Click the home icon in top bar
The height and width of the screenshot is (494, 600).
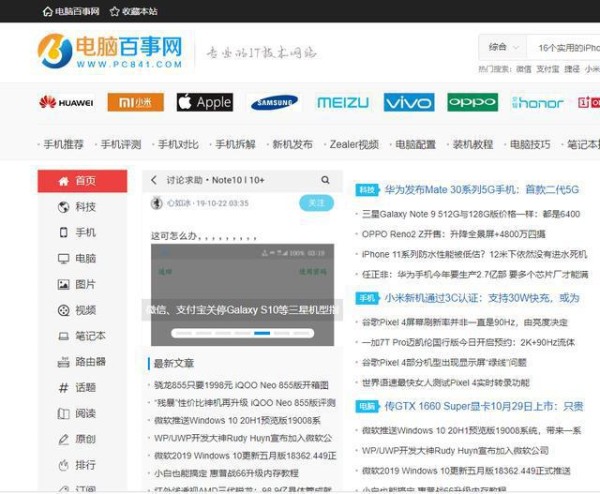(x=47, y=11)
